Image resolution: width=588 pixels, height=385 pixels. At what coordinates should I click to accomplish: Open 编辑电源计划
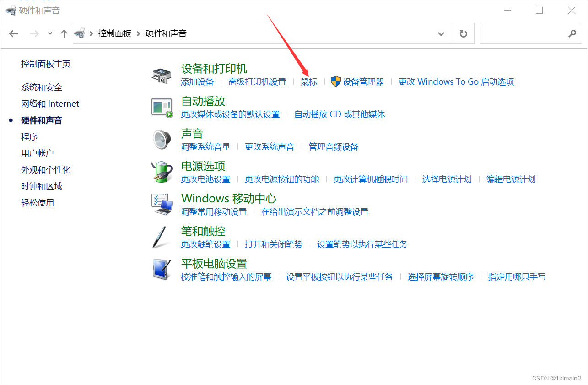pos(511,179)
